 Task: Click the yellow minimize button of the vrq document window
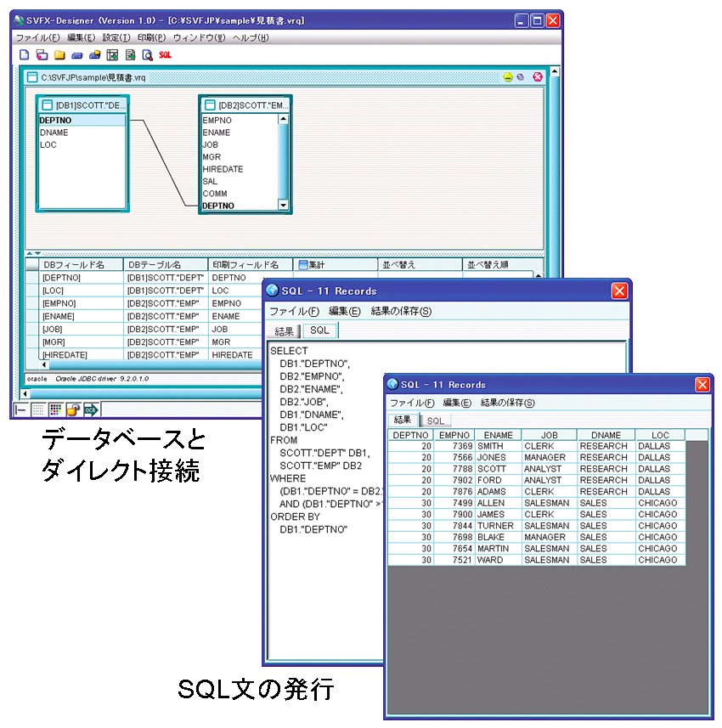pos(508,77)
